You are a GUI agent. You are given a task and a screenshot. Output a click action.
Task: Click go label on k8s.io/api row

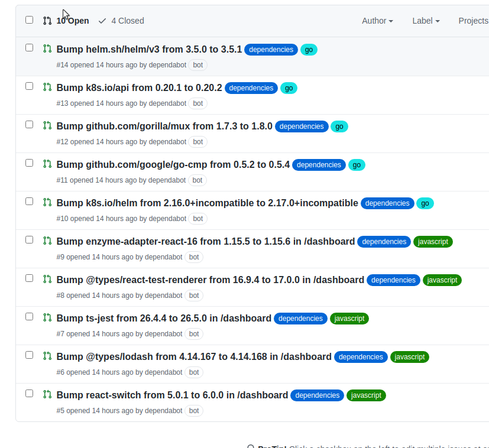coord(289,88)
